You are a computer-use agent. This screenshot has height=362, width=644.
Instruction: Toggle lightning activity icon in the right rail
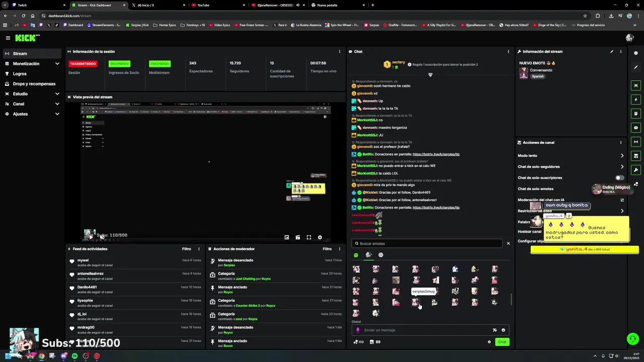point(636,100)
